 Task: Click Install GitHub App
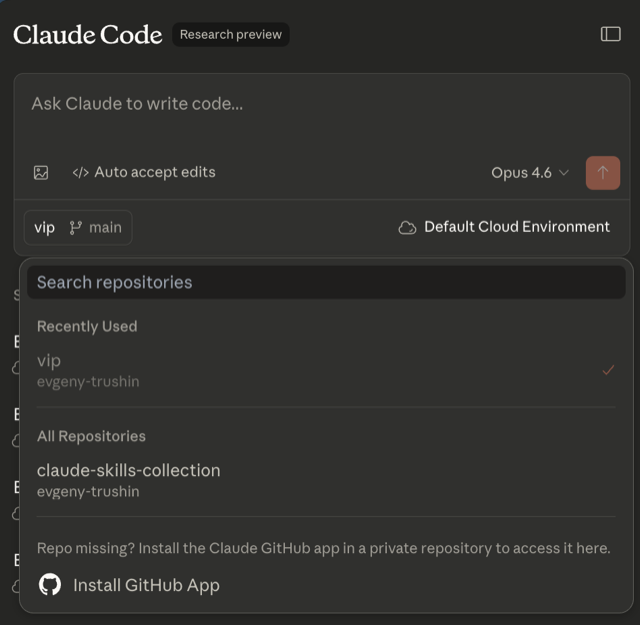click(129, 585)
